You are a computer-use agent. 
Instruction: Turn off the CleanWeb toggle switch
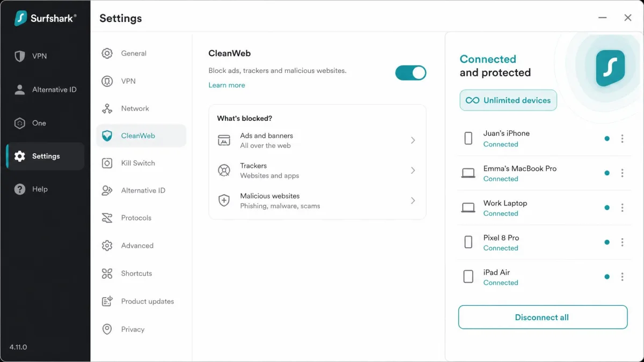point(411,73)
